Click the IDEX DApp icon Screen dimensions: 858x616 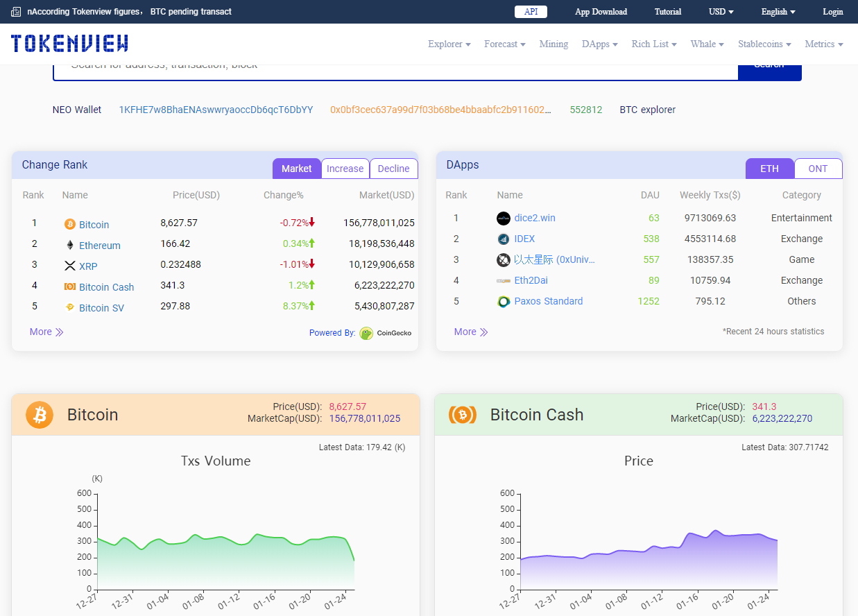click(x=504, y=239)
